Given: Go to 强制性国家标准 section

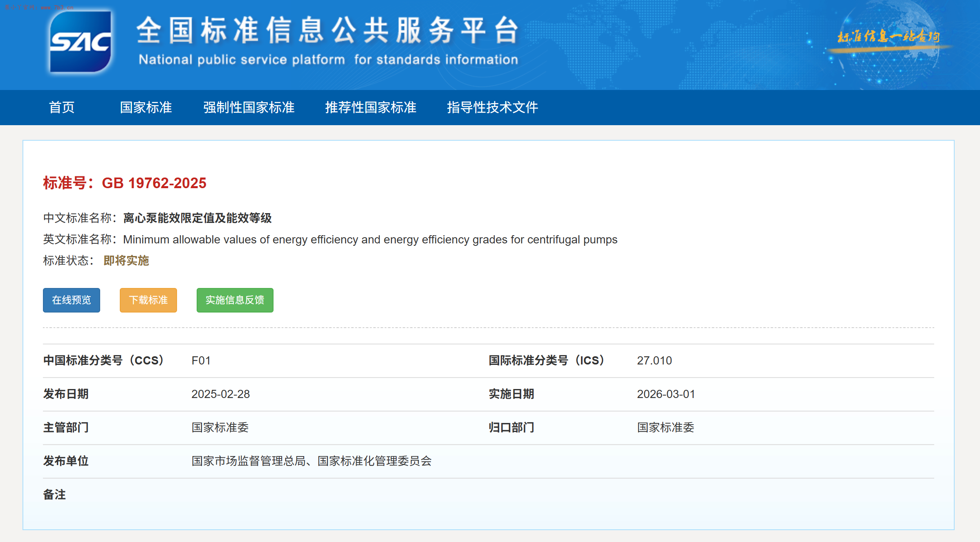Looking at the screenshot, I should [x=249, y=108].
